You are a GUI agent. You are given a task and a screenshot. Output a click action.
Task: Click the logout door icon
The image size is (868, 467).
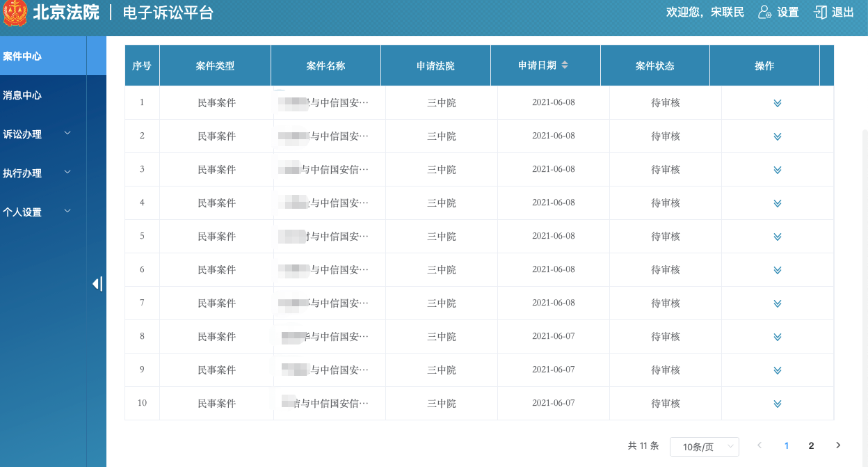[x=821, y=12]
